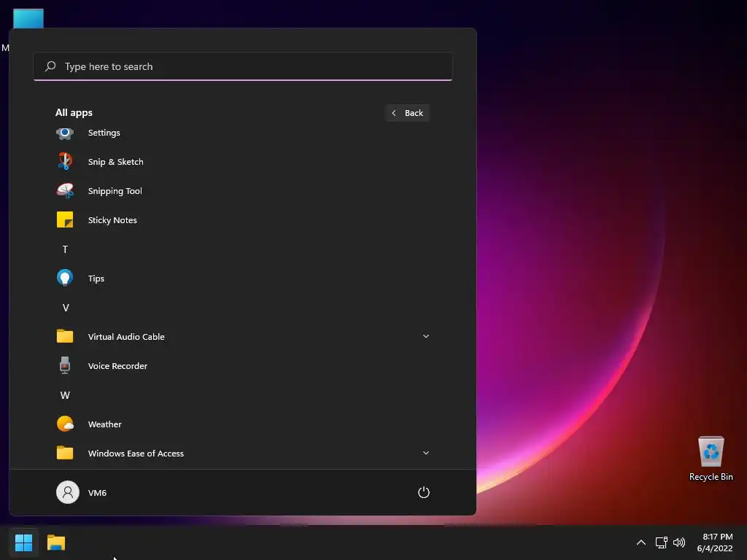Click the VM6 user account avatar
The image size is (747, 560).
(x=68, y=492)
